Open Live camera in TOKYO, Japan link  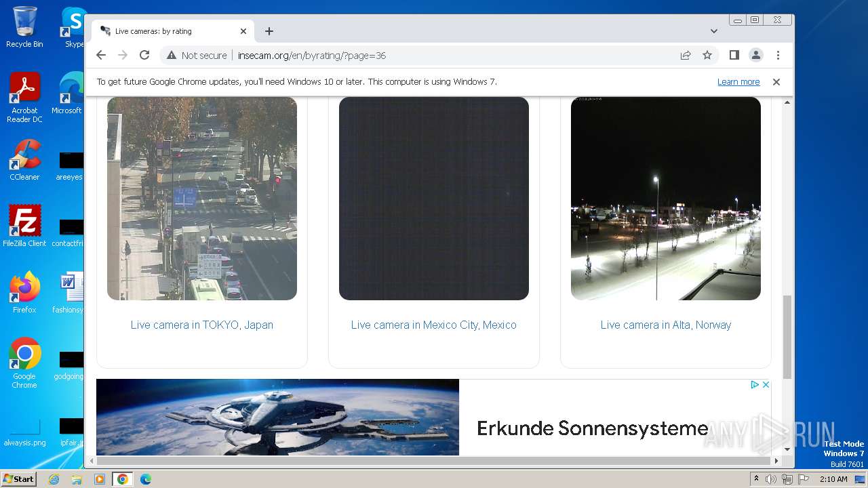(202, 325)
